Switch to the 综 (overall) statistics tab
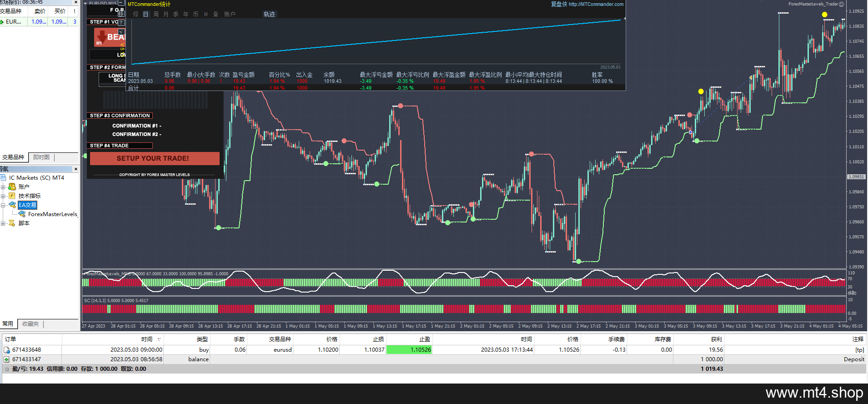Screen dimensions: 868x404 135,15
